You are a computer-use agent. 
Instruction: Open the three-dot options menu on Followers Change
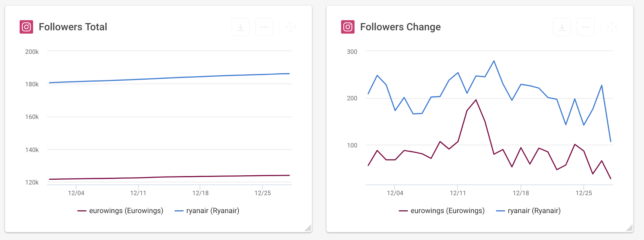(x=585, y=27)
